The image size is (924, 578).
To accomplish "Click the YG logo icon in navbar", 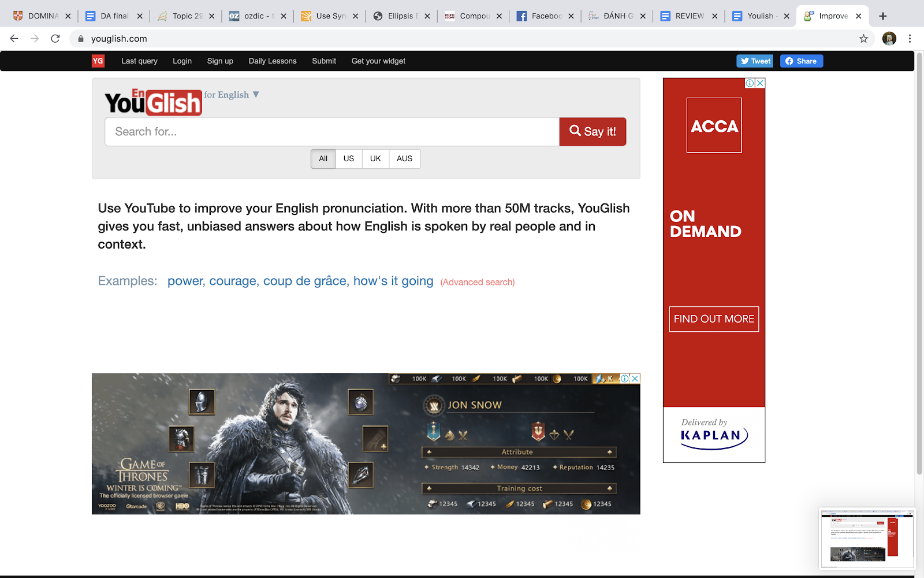I will coord(98,61).
